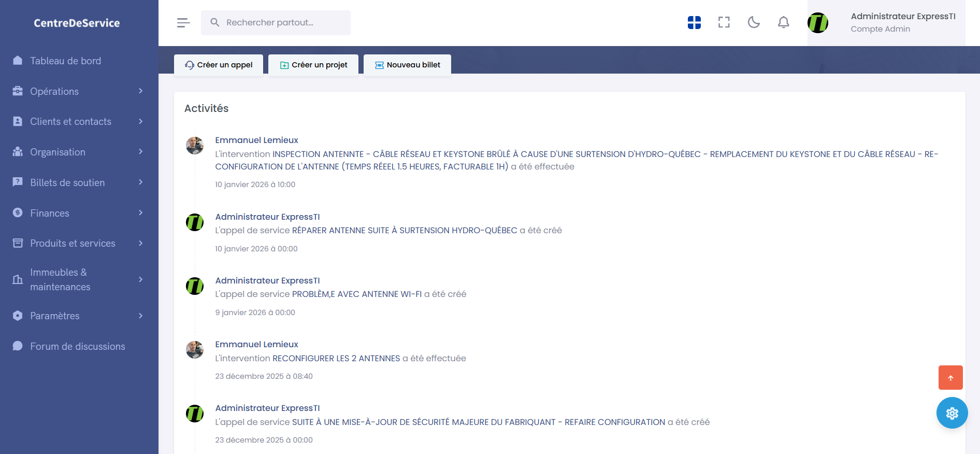The width and height of the screenshot is (980, 454).
Task: Click in the Rechercher partout search field
Action: (276, 23)
